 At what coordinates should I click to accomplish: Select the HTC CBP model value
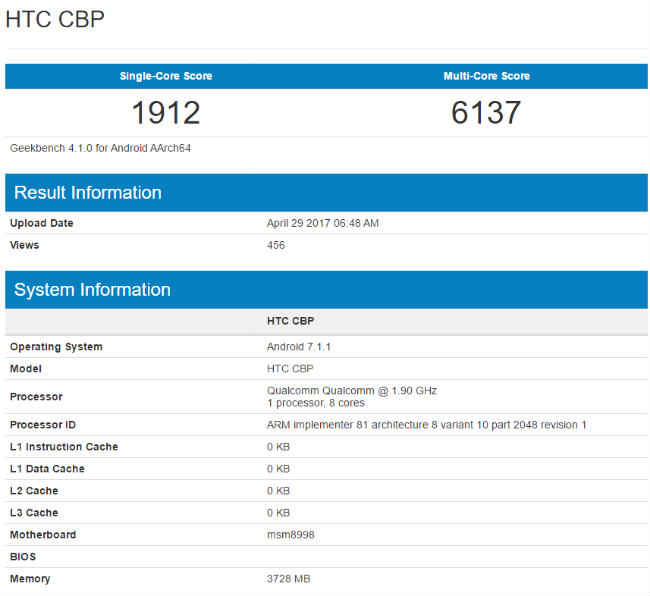(x=290, y=368)
